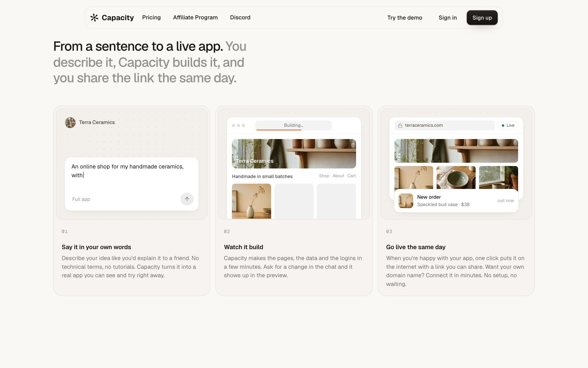Click the Live status badge
The height and width of the screenshot is (368, 588).
click(508, 125)
